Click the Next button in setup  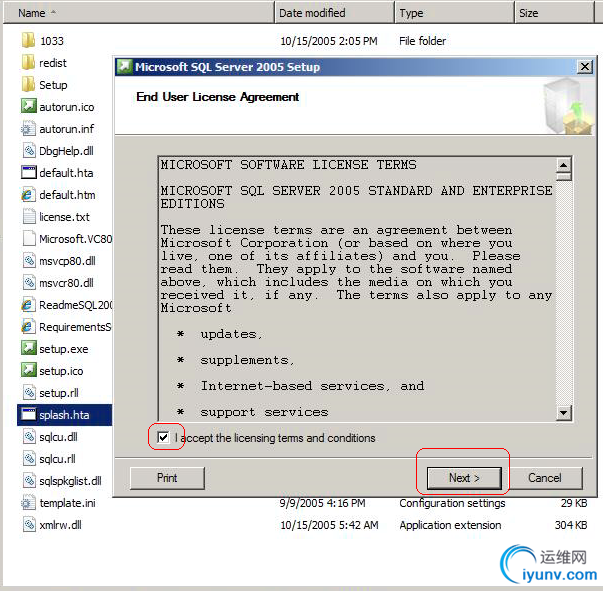point(464,478)
